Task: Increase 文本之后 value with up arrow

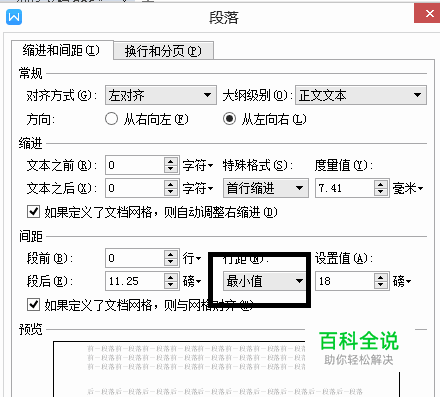Action: [x=171, y=184]
